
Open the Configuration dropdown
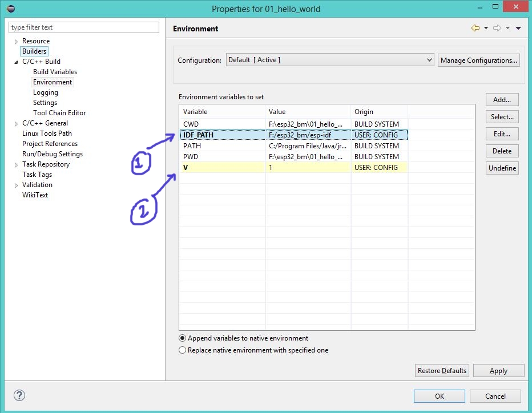click(330, 60)
